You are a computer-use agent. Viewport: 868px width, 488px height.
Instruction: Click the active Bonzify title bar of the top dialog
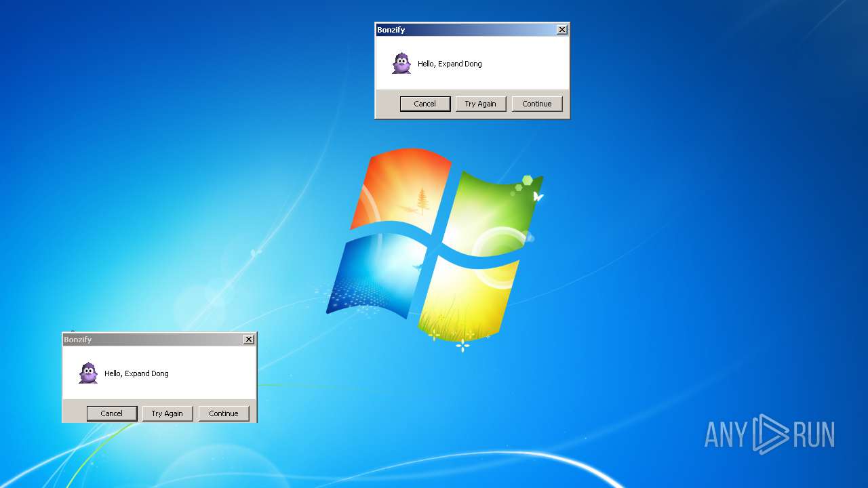[472, 30]
